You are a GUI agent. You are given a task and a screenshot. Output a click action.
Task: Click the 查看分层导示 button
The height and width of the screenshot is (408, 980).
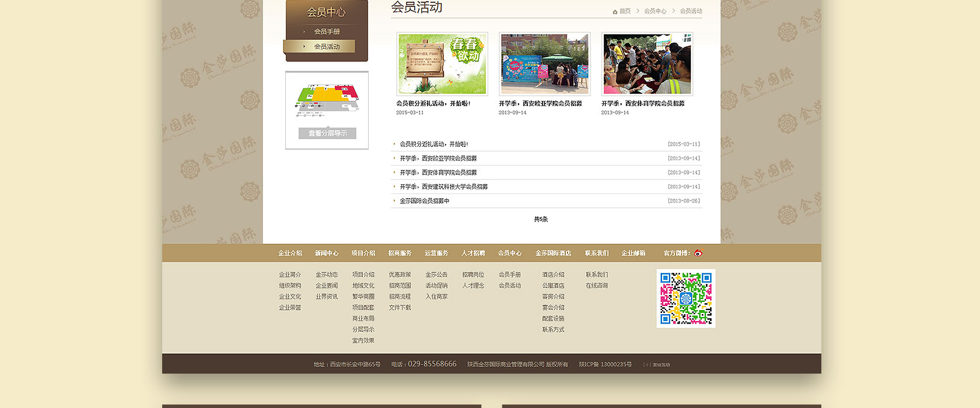coord(327,133)
